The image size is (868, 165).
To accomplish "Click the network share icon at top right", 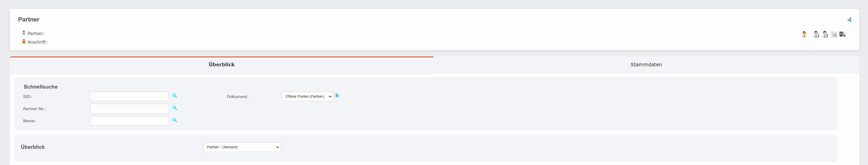I will tap(849, 19).
